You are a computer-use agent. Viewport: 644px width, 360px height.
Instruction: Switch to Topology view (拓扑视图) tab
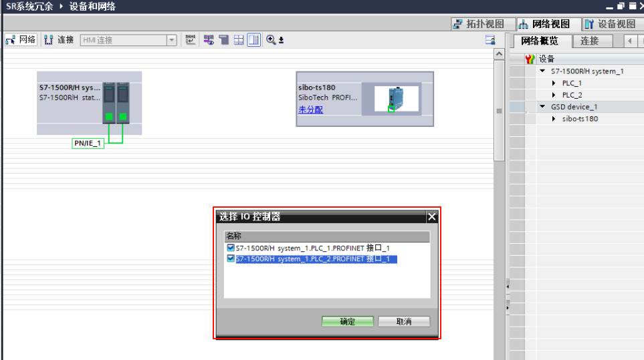[x=484, y=24]
